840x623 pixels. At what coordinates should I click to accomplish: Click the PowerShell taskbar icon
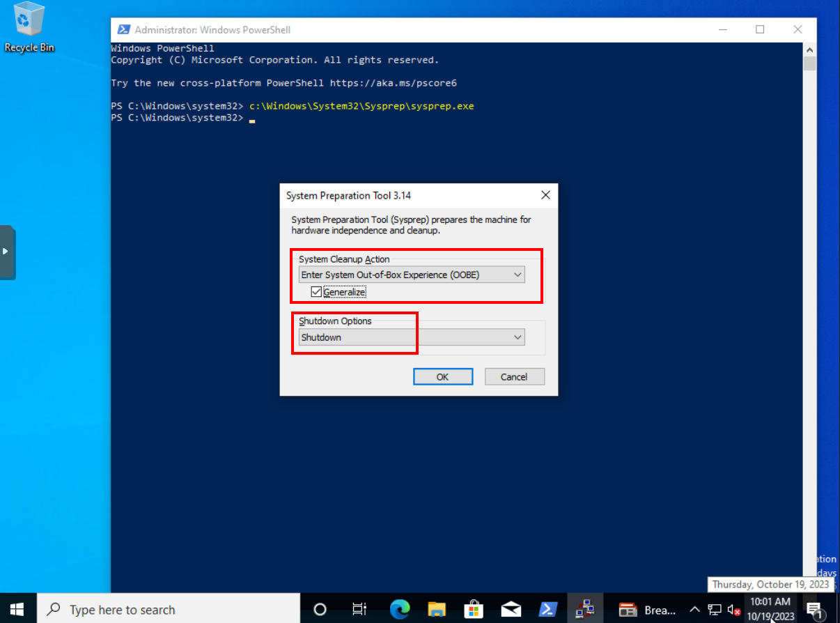548,609
